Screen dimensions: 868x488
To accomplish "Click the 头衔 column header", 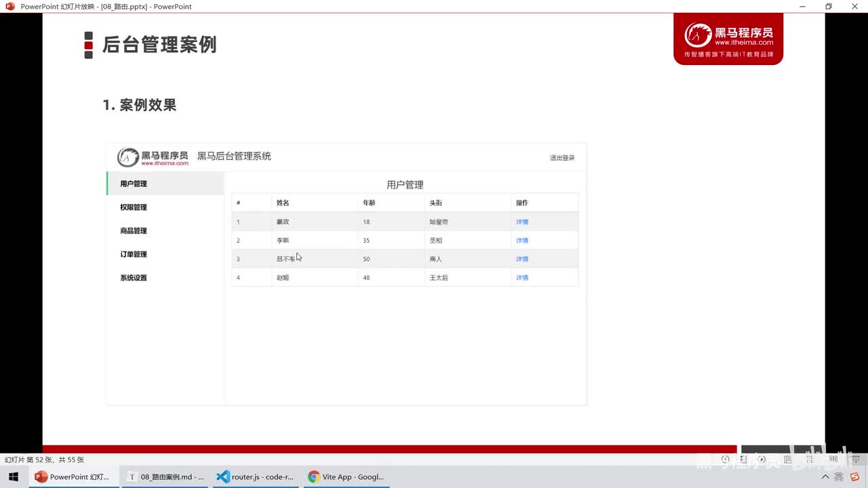I will (x=436, y=203).
